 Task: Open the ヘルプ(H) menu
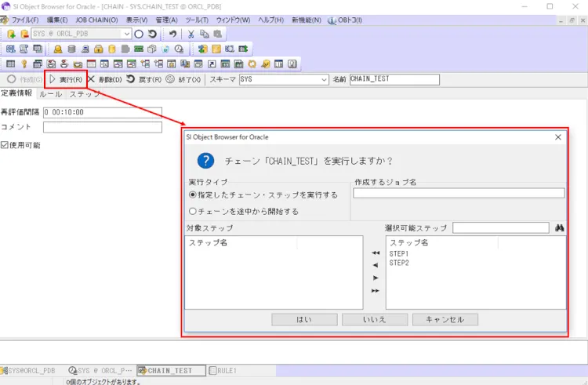[270, 20]
